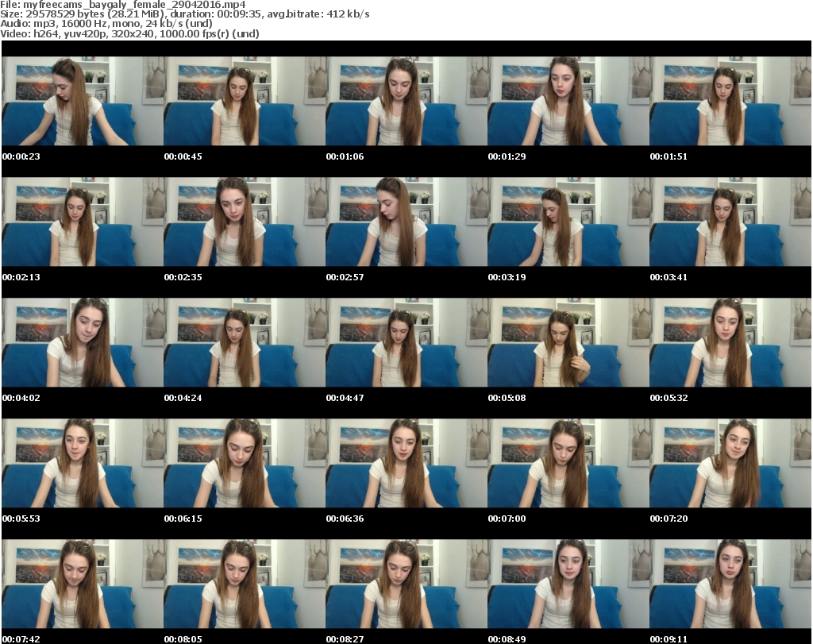The height and width of the screenshot is (644, 813).
Task: Click the timestamp text 00:01:51
Action: (x=669, y=156)
